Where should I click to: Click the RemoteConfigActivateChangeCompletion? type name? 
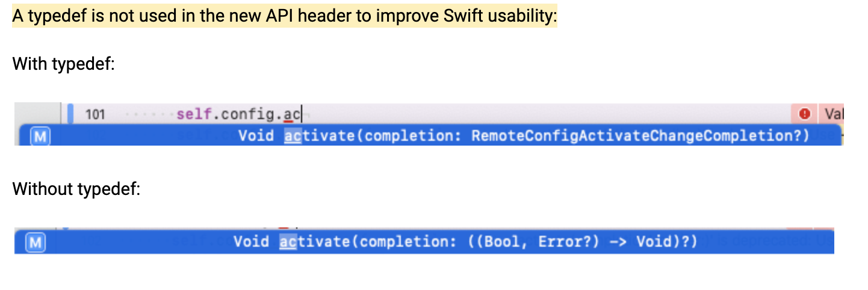[640, 136]
